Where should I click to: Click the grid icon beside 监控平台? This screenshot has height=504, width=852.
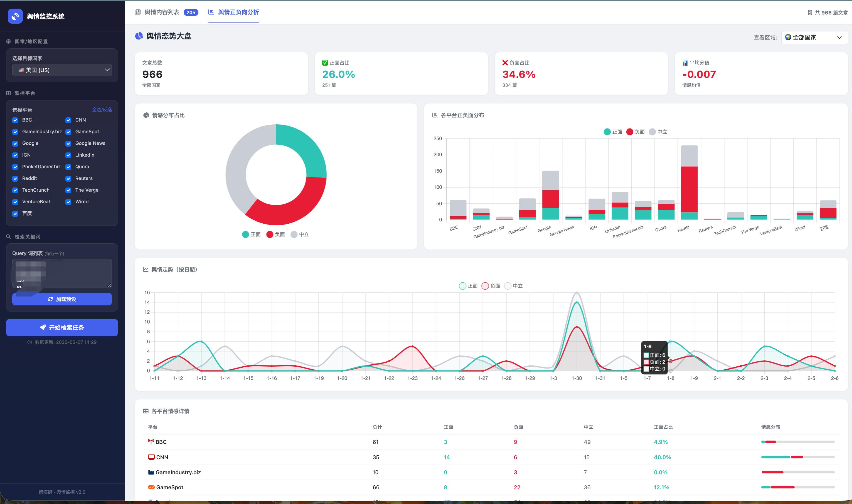point(9,93)
